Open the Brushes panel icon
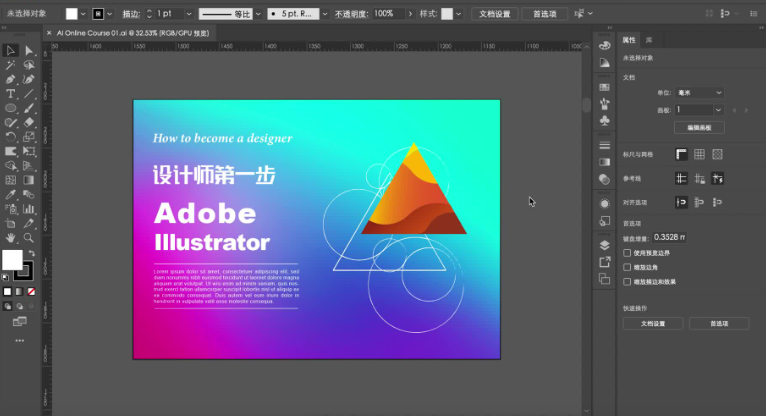 [604, 104]
